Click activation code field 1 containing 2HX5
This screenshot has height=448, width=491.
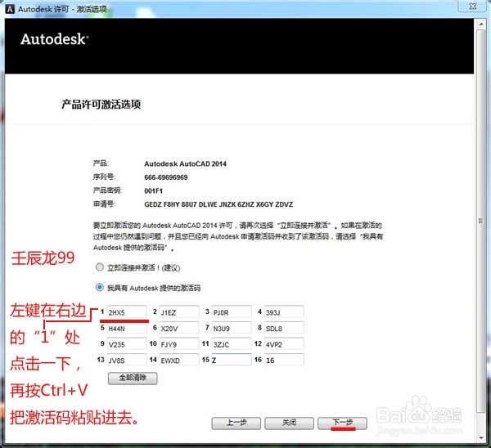tap(127, 312)
